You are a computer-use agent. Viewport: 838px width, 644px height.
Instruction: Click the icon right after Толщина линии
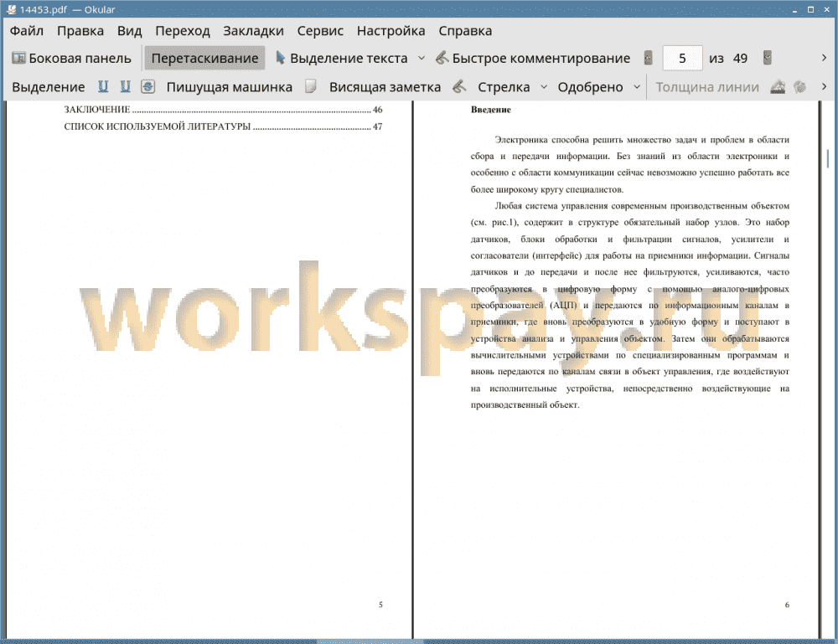pyautogui.click(x=778, y=86)
